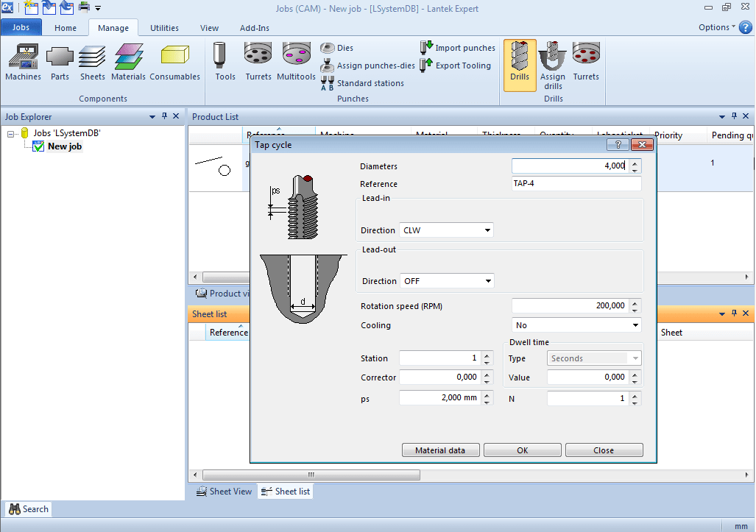
Task: Open the Consumables component icon
Action: (x=174, y=62)
